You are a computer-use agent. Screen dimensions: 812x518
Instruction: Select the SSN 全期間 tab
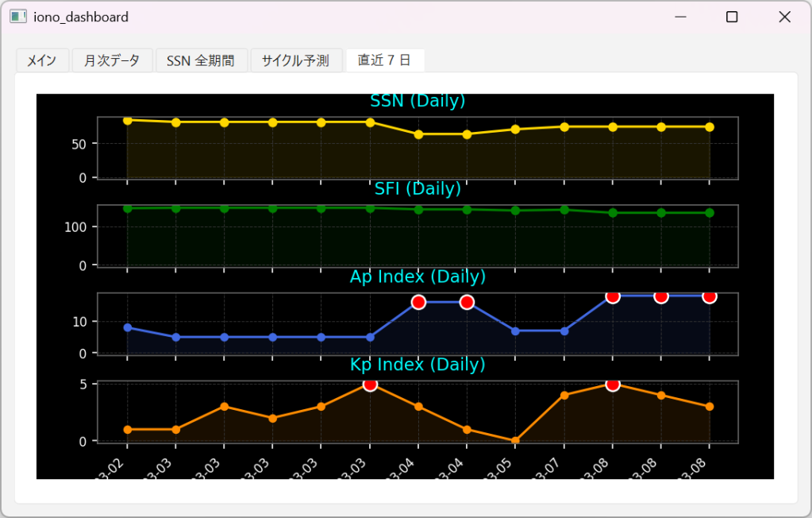tap(201, 60)
